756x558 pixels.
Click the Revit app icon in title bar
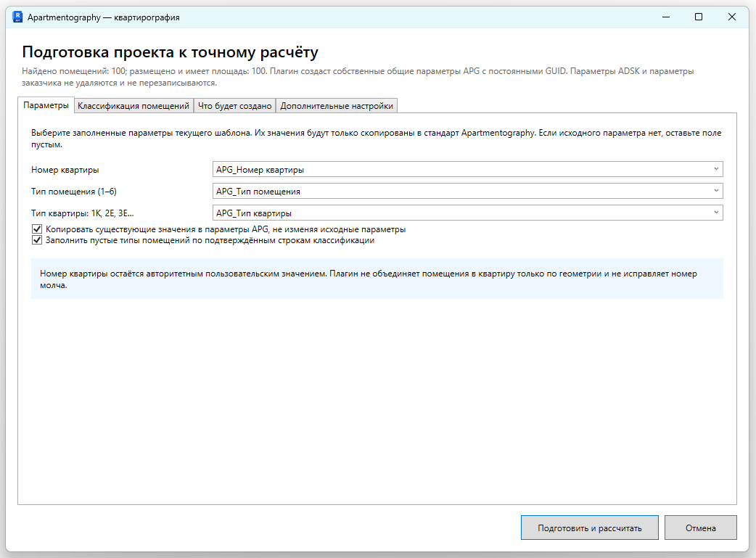pyautogui.click(x=17, y=17)
